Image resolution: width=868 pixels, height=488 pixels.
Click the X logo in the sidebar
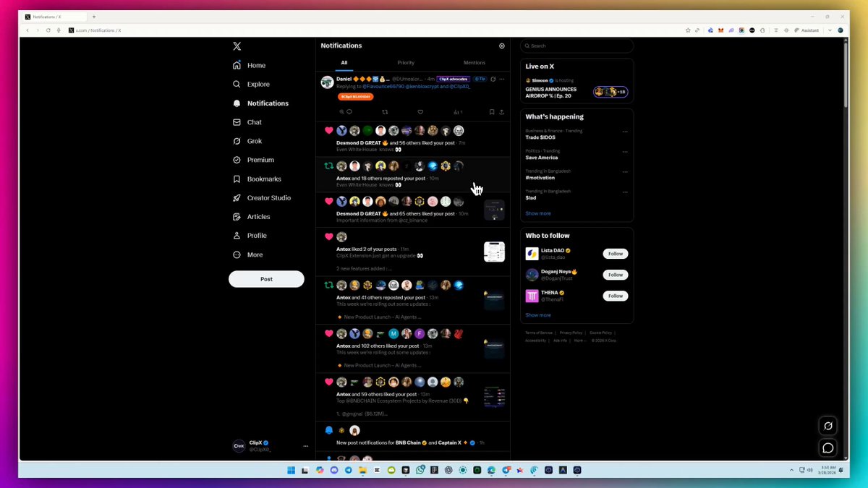tap(237, 46)
